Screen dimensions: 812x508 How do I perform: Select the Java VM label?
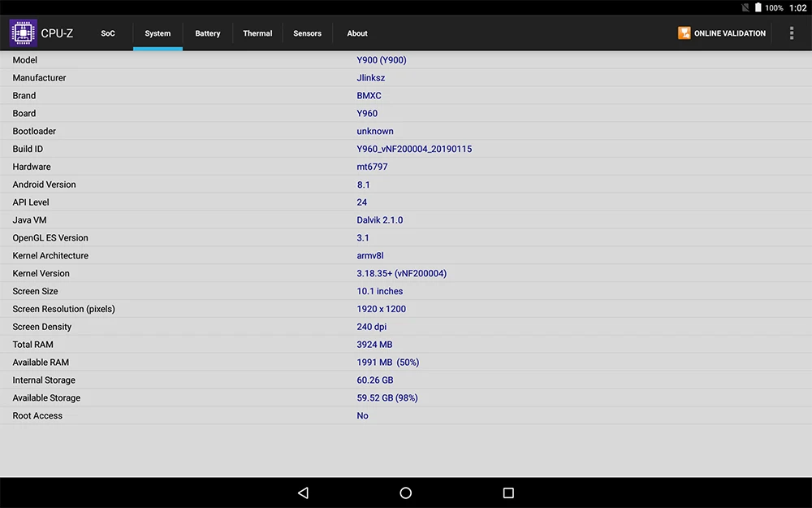[29, 219]
